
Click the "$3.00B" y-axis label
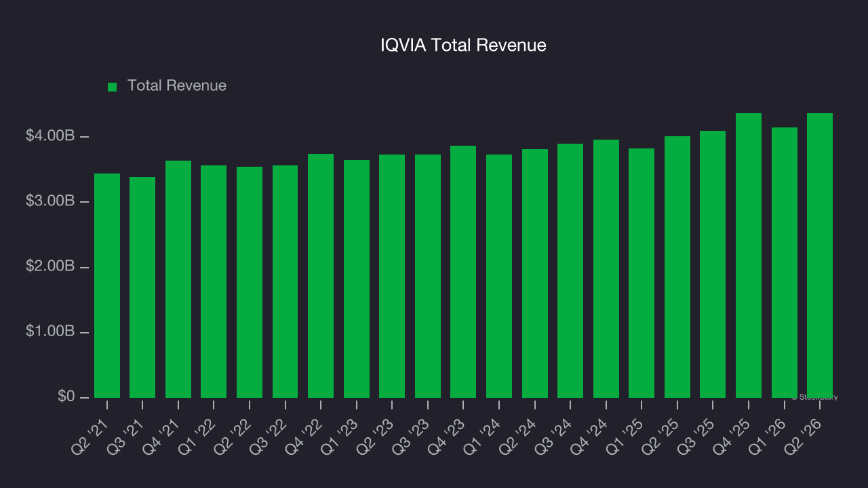(50, 201)
